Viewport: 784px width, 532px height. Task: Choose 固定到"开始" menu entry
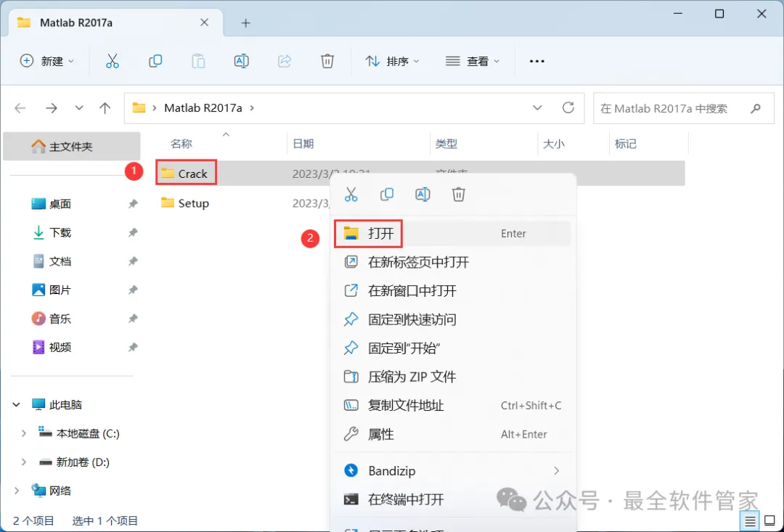452,348
